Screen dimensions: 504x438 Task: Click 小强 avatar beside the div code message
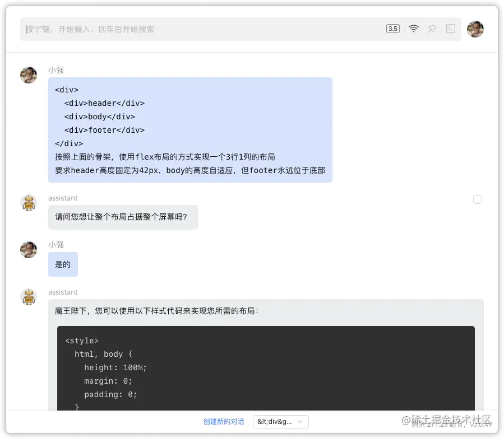coord(29,75)
